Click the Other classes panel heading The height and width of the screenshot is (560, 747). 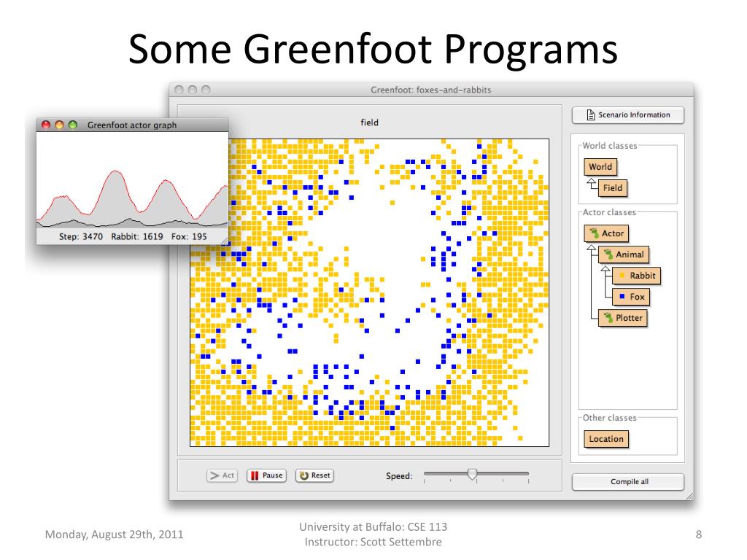610,418
